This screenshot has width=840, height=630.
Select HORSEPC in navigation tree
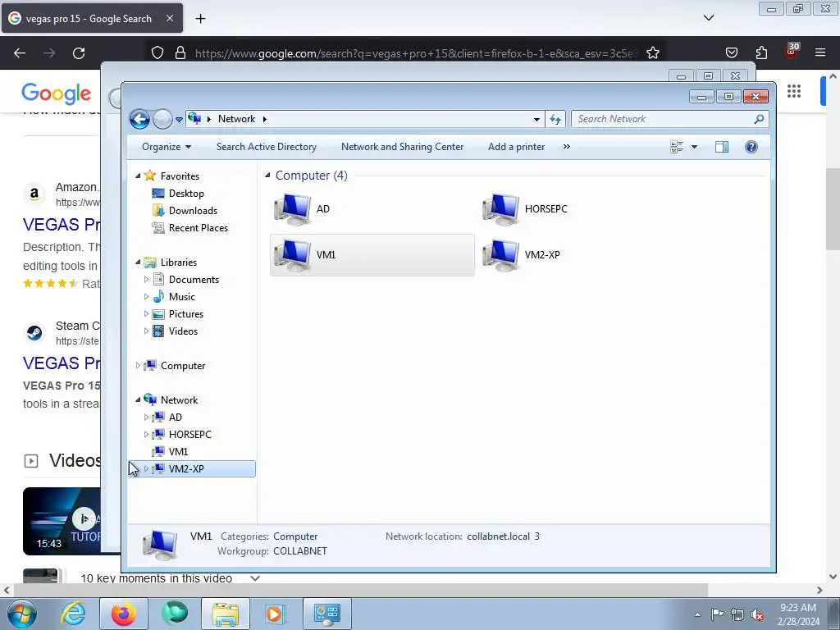(x=189, y=435)
